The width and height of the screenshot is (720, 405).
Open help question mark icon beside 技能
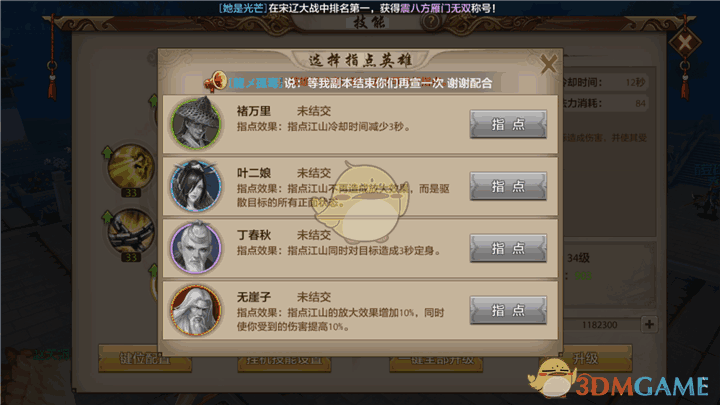tap(431, 21)
